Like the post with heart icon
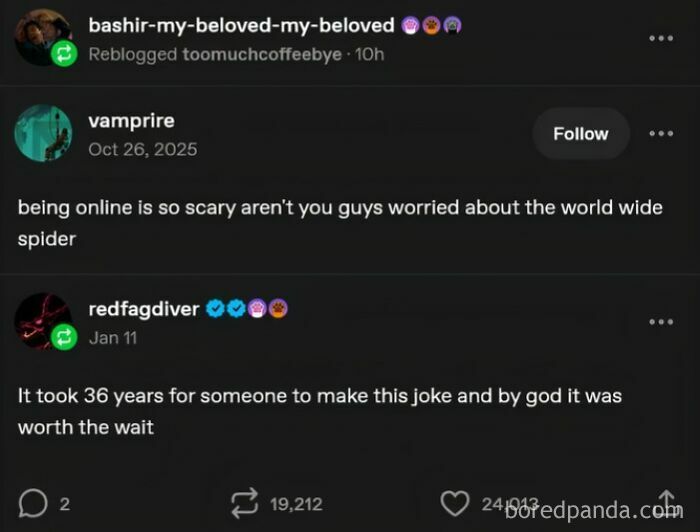This screenshot has height=532, width=700. (x=454, y=503)
